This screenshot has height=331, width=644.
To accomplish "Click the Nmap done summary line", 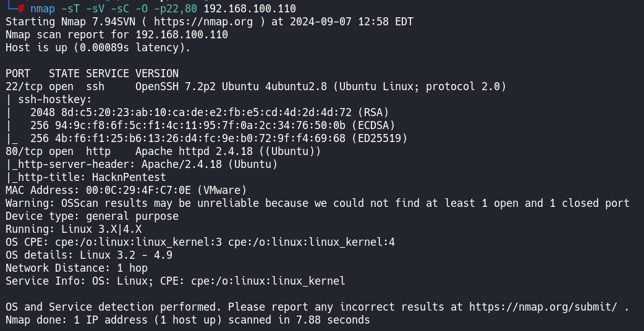I will coord(187,320).
